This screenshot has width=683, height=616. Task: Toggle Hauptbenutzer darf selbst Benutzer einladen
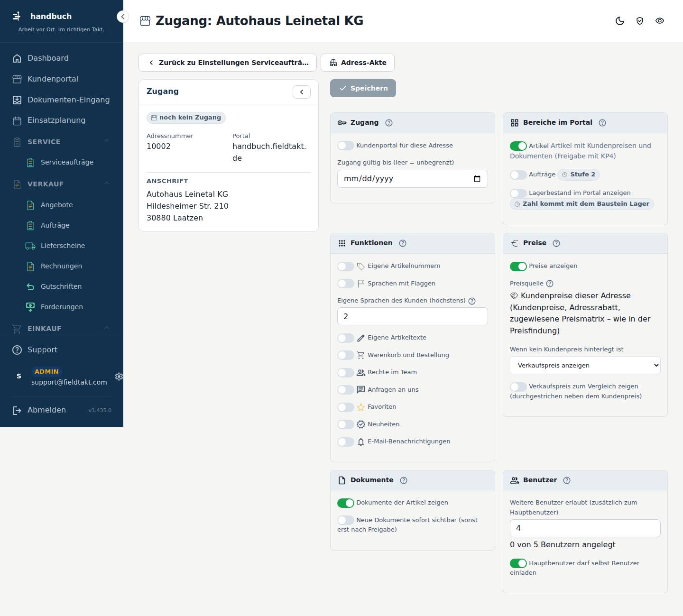pos(518,563)
